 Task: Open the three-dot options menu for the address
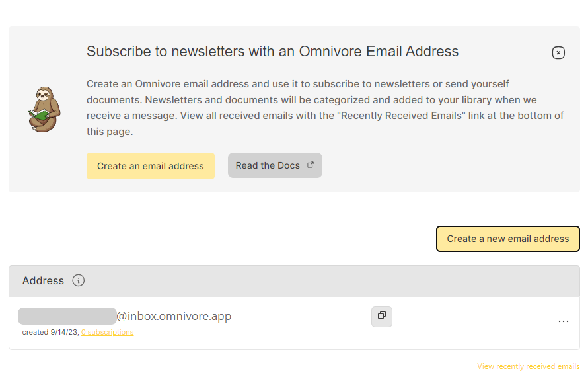click(x=564, y=321)
